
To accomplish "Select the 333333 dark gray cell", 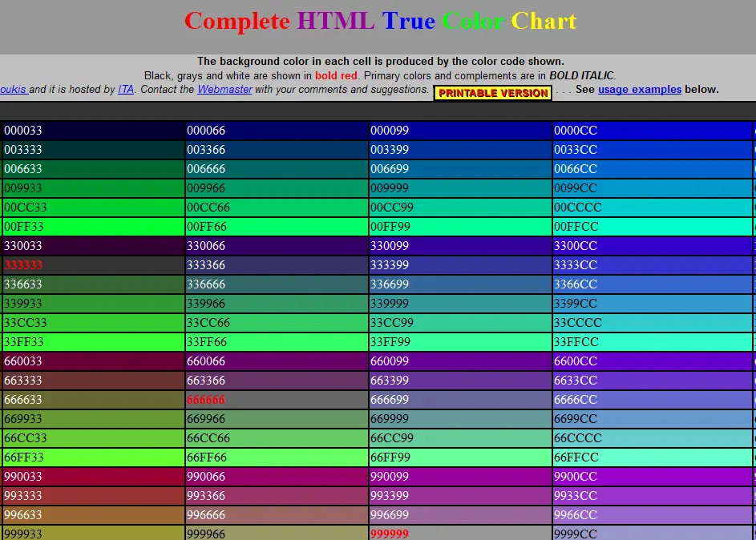I will pos(93,265).
